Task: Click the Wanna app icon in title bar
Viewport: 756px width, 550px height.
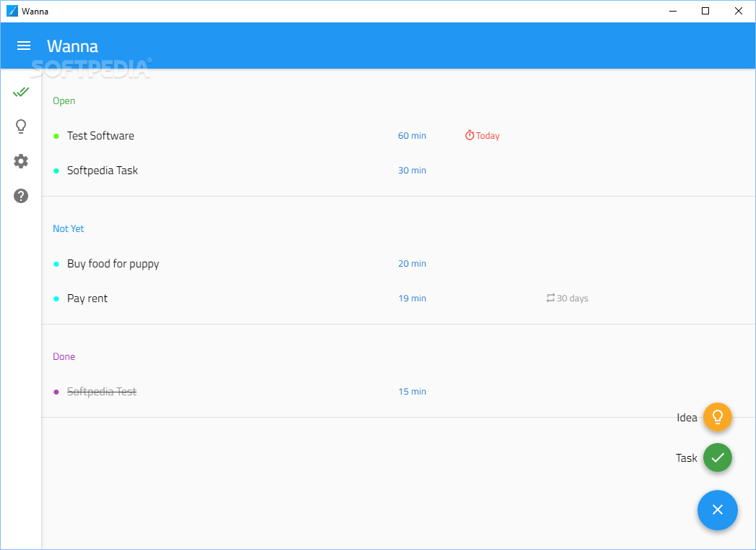Action: (x=12, y=11)
